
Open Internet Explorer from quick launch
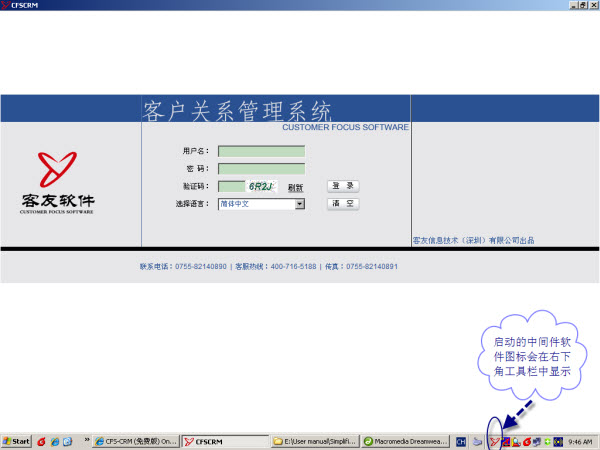(55, 442)
